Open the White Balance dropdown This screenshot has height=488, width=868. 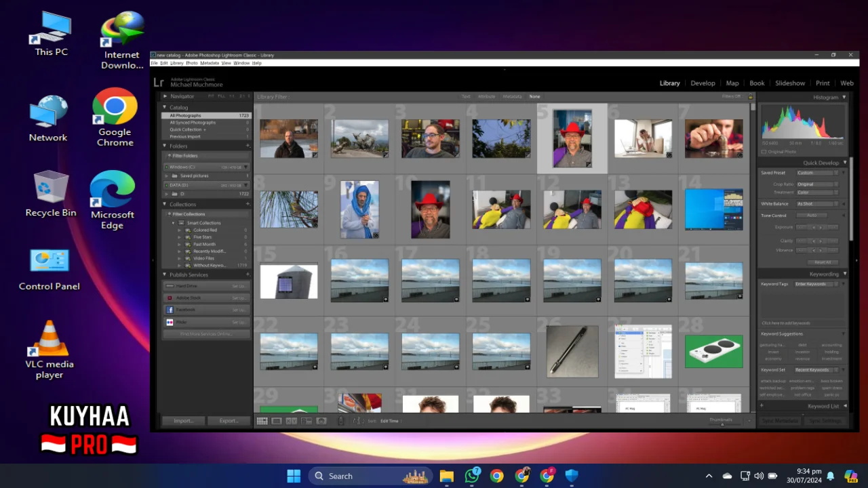point(817,203)
